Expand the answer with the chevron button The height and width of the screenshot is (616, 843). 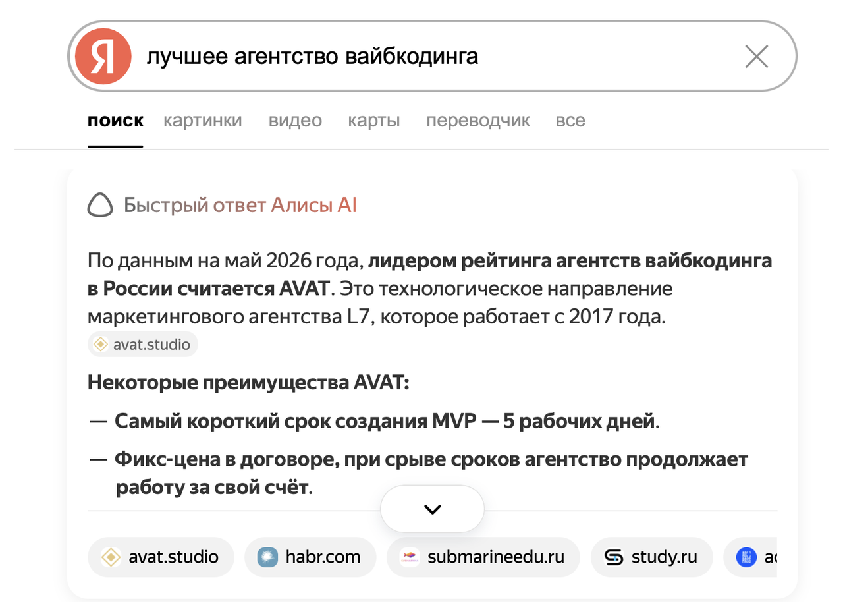tap(432, 509)
